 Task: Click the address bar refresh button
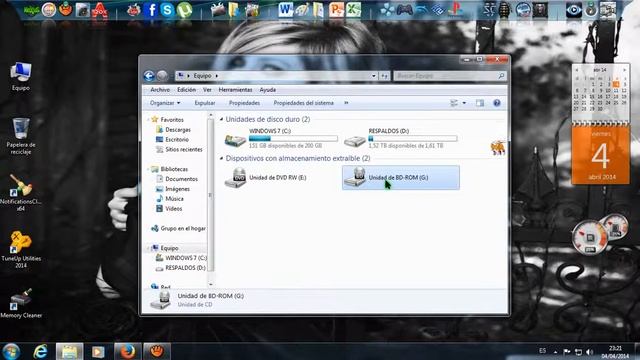coord(384,76)
